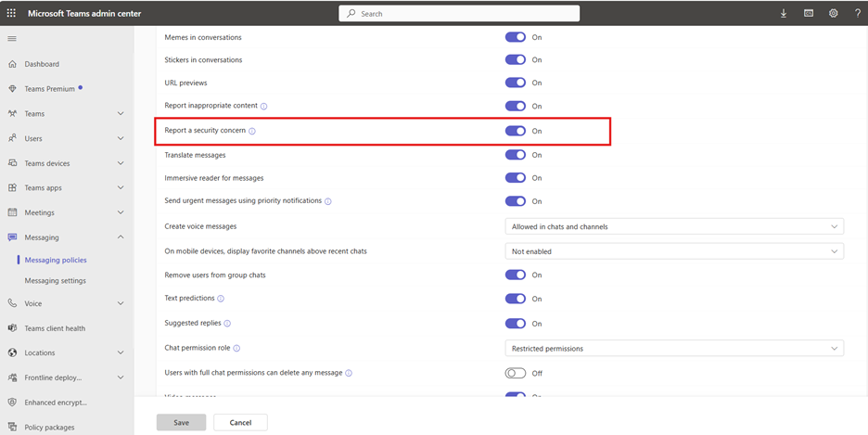
Task: Expand the Frontline deployment chevron
Action: coord(121,377)
